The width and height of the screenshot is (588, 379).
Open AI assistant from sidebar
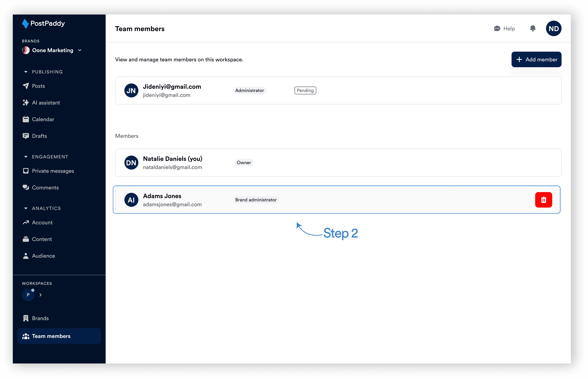pos(46,103)
